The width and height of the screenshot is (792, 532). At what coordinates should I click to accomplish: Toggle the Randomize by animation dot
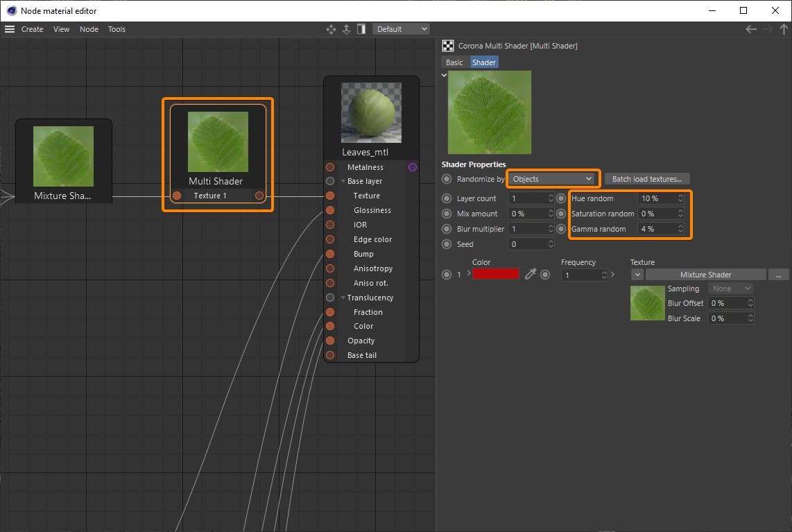[447, 179]
